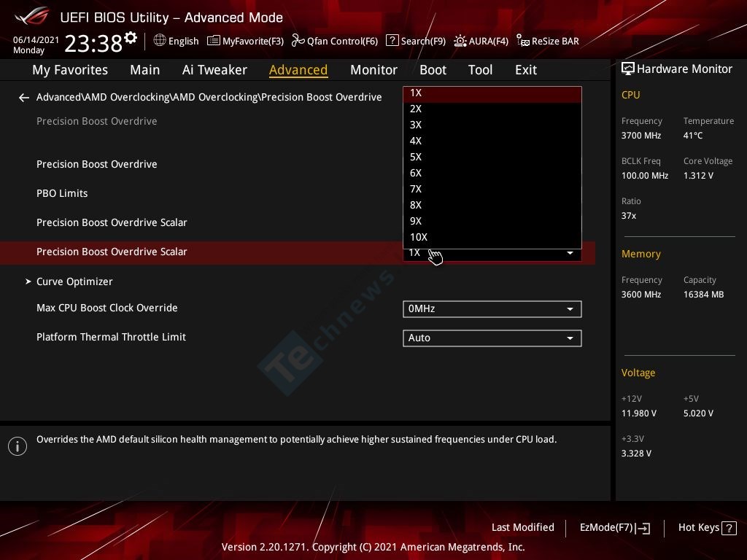Select 1X in the scalar list
Viewport: 747px width, 560px height.
pyautogui.click(x=492, y=93)
